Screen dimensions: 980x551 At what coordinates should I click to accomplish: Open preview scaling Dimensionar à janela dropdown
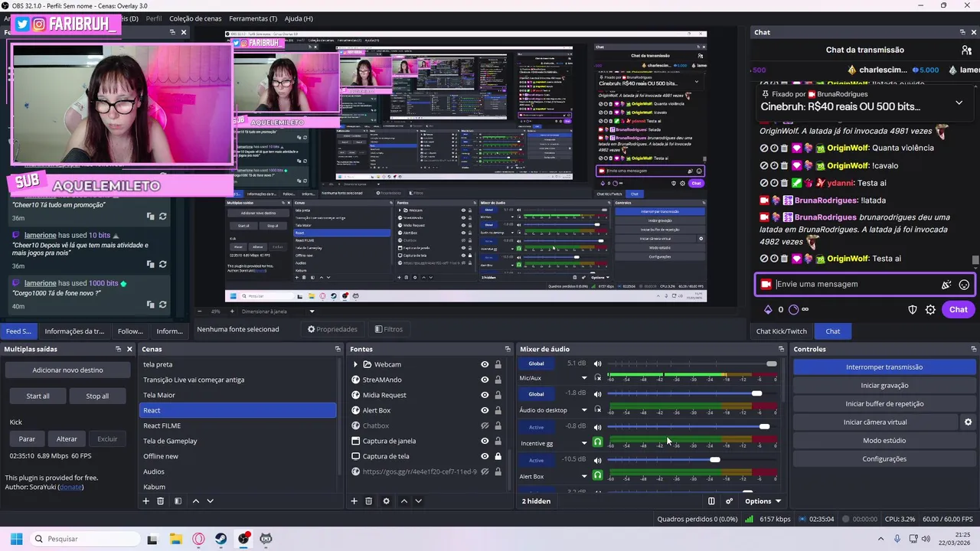tap(279, 311)
